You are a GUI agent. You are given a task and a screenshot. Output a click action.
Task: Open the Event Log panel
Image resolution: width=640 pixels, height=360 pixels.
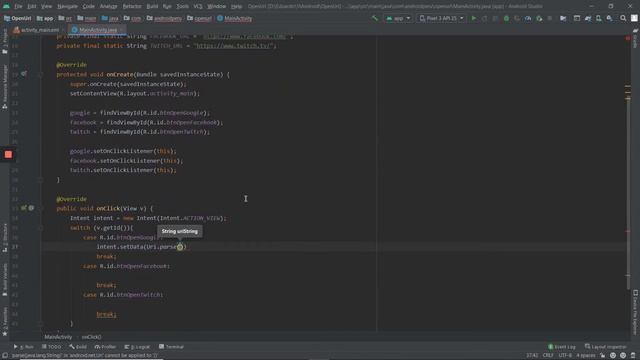562,347
